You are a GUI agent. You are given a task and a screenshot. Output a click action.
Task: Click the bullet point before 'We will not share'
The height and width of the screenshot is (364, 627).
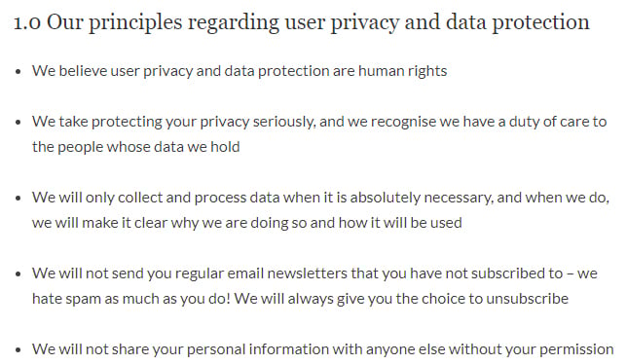18,350
